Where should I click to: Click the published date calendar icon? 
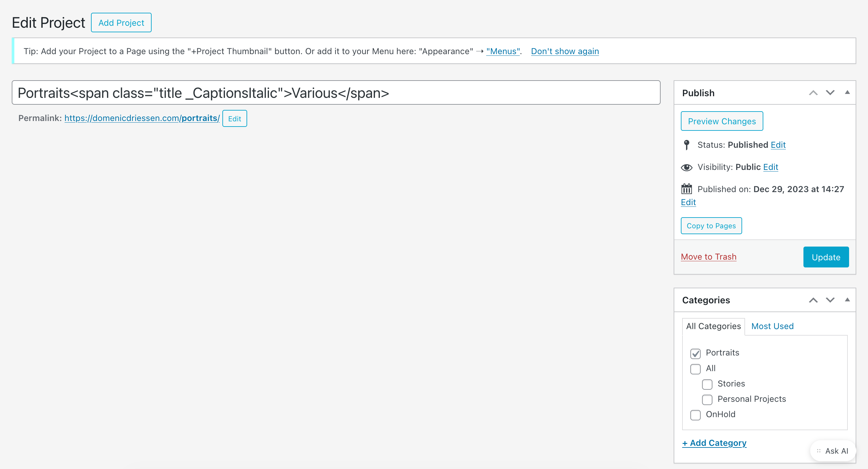[686, 189]
